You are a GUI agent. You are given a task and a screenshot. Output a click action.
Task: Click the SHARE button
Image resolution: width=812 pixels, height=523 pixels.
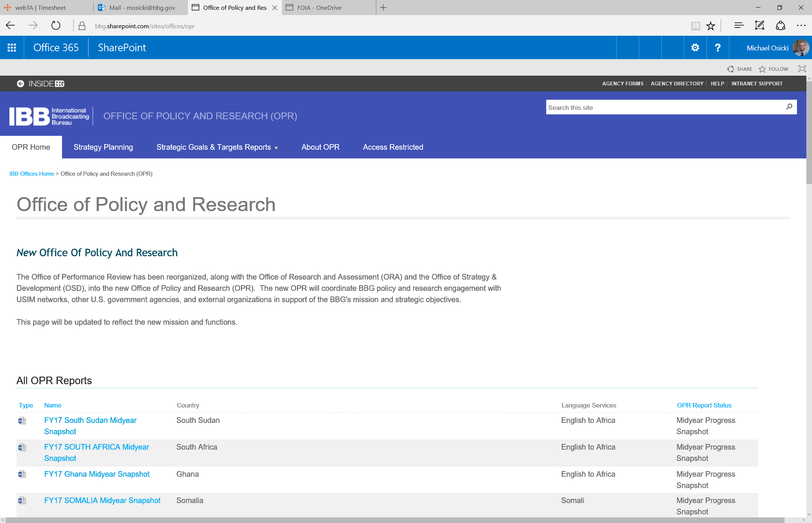tap(739, 69)
